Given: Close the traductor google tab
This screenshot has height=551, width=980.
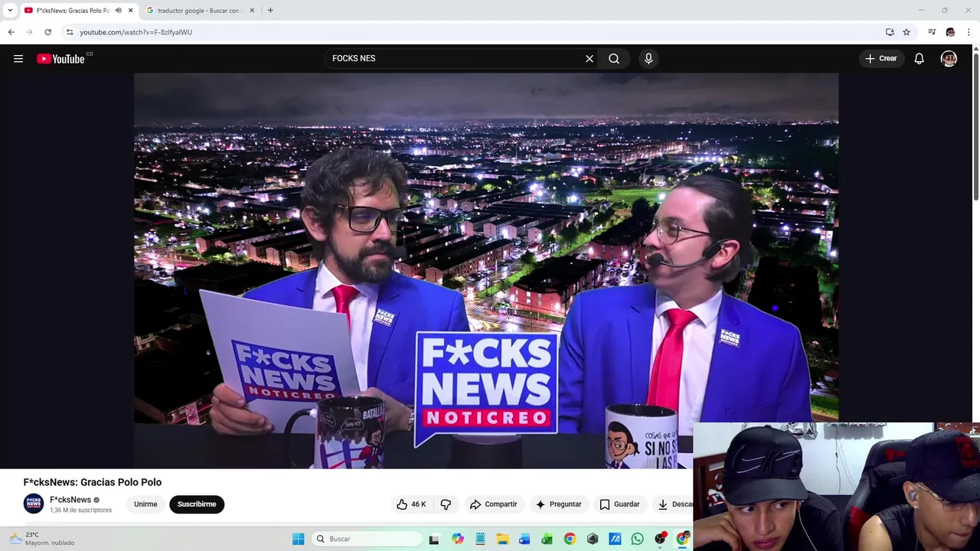Looking at the screenshot, I should [252, 11].
